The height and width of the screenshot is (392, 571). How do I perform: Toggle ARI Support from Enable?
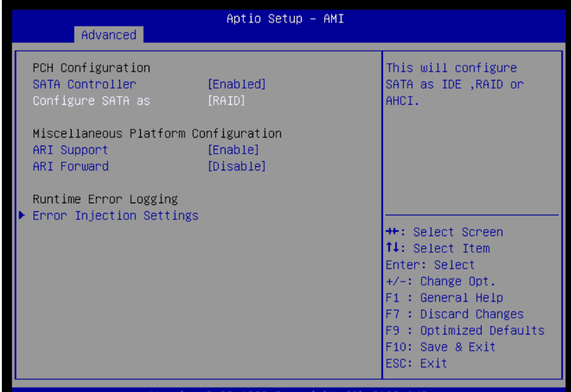click(x=234, y=149)
